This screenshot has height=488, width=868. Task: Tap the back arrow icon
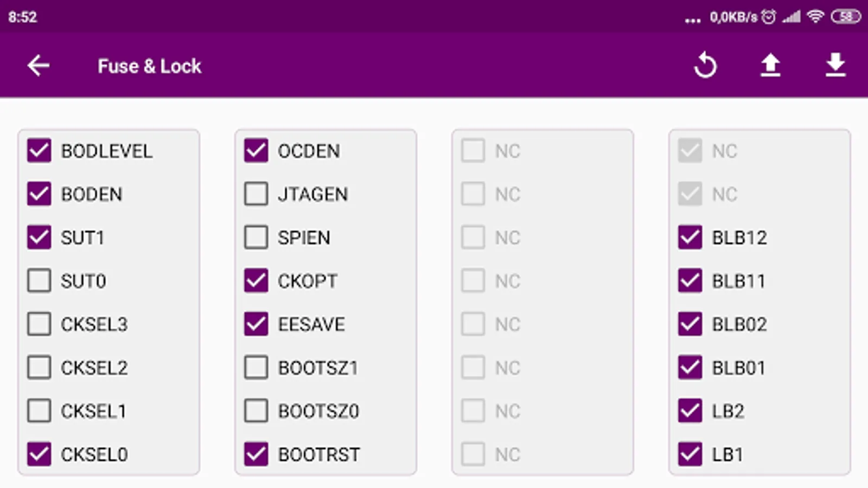[x=39, y=66]
